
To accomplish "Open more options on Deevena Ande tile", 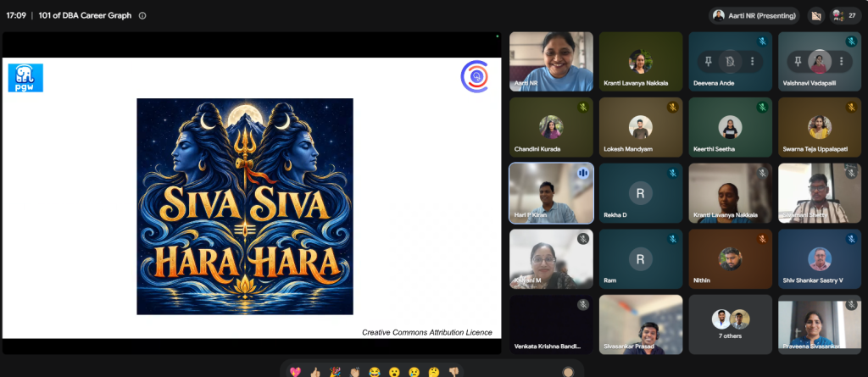I will coord(752,62).
